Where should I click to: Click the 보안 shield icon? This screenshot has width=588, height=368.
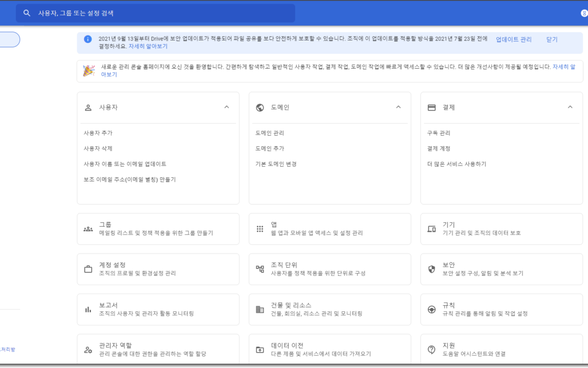coord(432,269)
